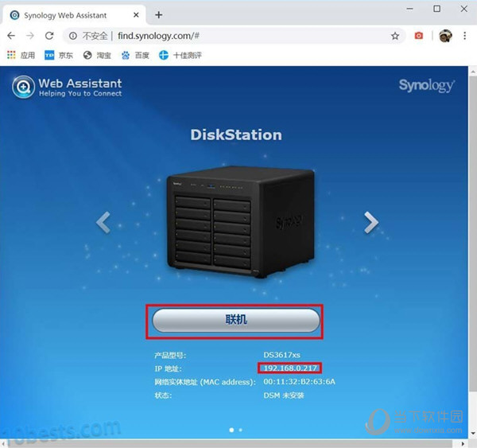The height and width of the screenshot is (448, 477).
Task: Click the DiskStation device image
Action: [240, 222]
